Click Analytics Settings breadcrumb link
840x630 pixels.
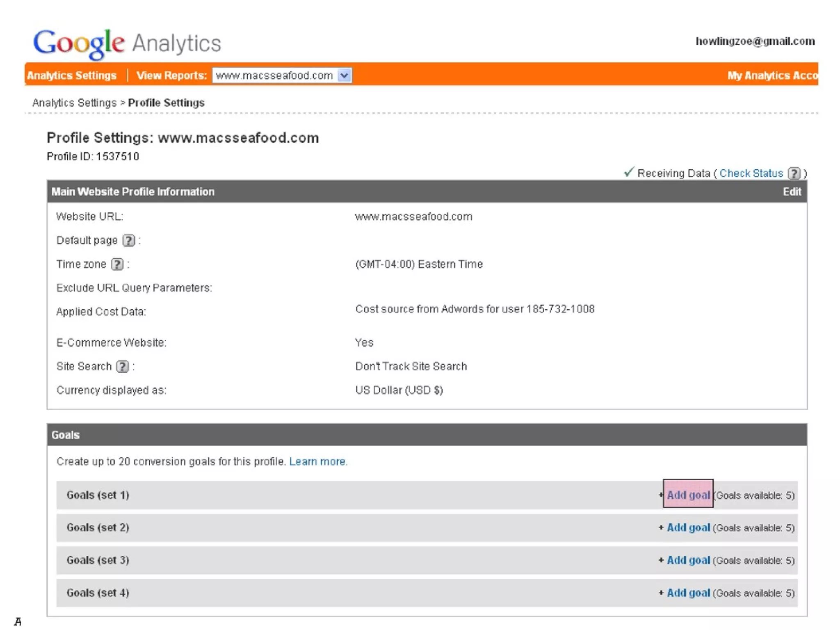click(74, 103)
